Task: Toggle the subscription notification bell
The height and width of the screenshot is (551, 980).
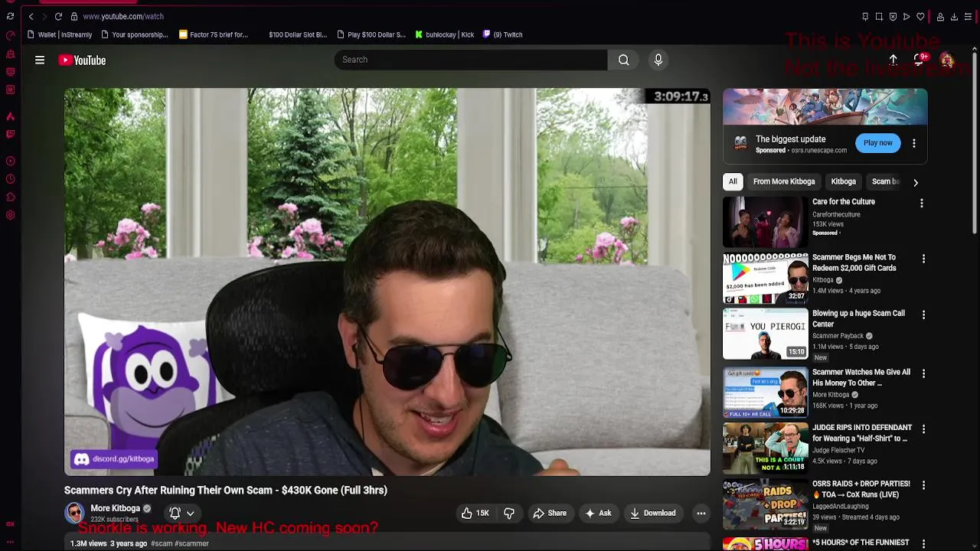Action: [175, 513]
